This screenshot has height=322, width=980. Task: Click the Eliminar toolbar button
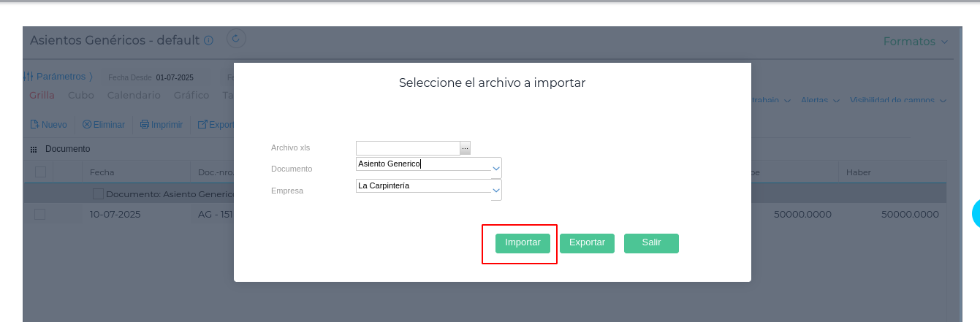pyautogui.click(x=104, y=125)
